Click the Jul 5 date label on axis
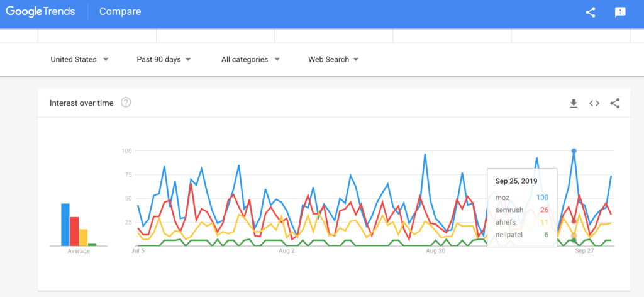Image resolution: width=644 pixels, height=297 pixels. pyautogui.click(x=138, y=250)
